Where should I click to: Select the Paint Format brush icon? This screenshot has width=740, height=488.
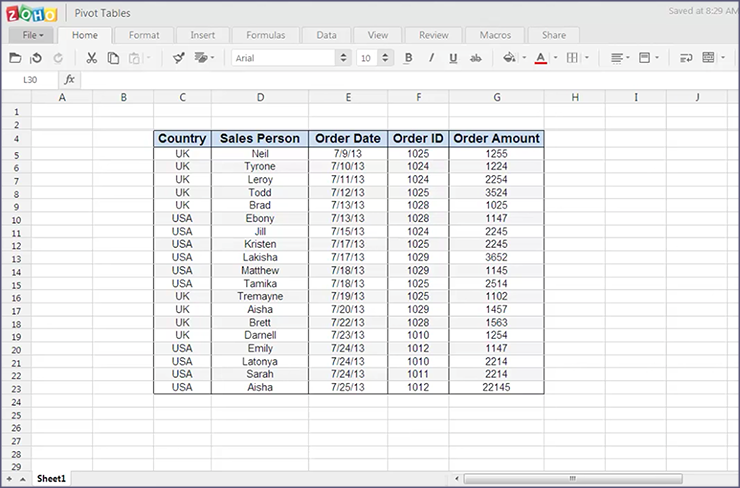tap(178, 58)
